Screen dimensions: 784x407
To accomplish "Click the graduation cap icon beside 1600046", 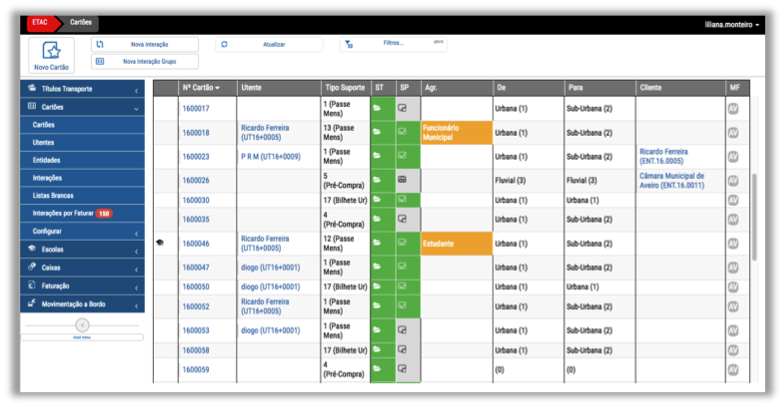I will (x=160, y=243).
